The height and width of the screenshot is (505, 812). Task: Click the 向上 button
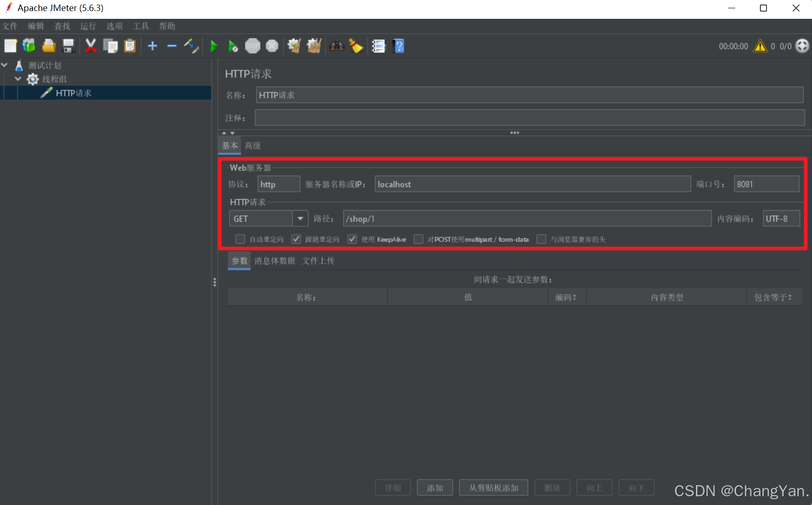[x=594, y=488]
